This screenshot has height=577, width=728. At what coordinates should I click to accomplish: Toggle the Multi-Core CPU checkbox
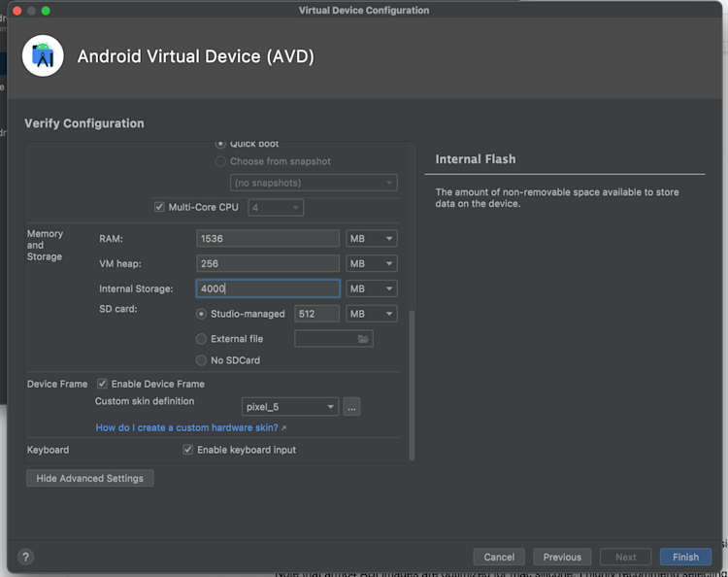159,207
